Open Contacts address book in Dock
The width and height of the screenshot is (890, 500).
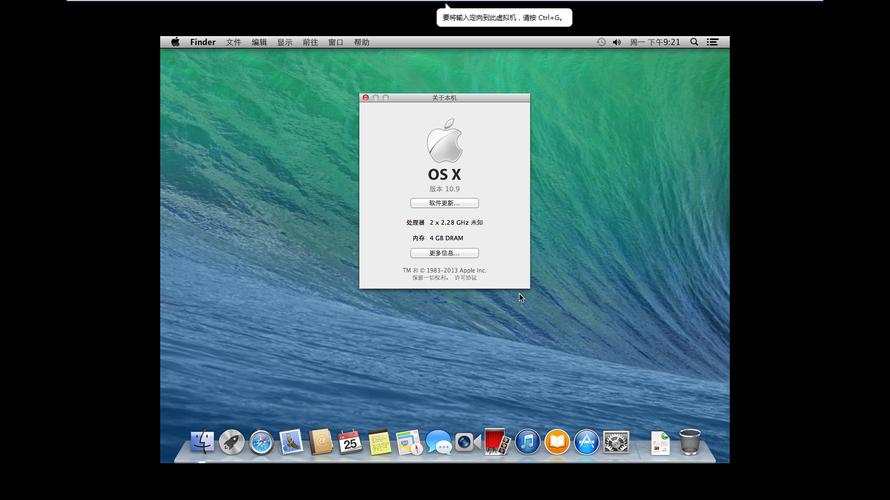[x=321, y=442]
